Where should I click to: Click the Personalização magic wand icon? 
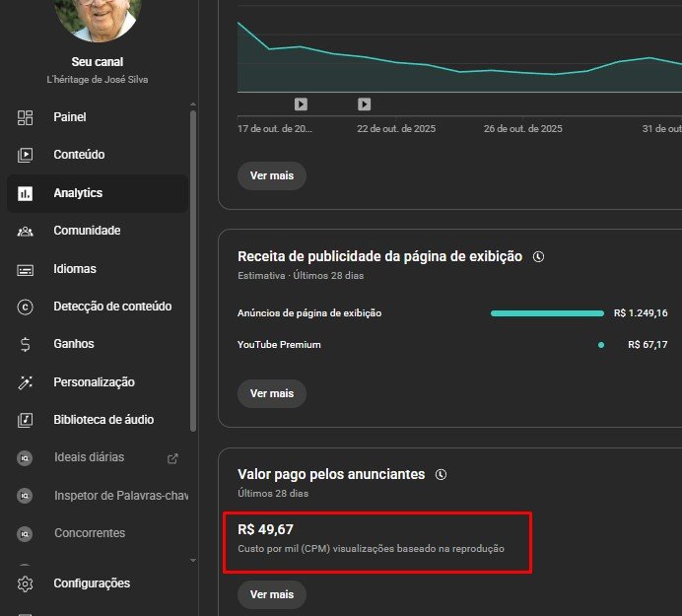25,382
